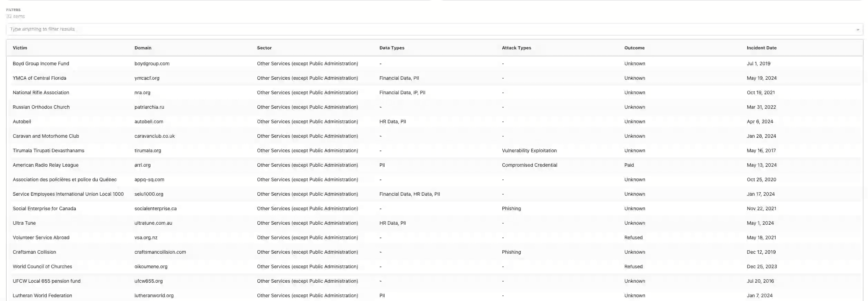This screenshot has height=301, width=868.
Task: Sort by the Outcome column header
Action: coord(634,48)
